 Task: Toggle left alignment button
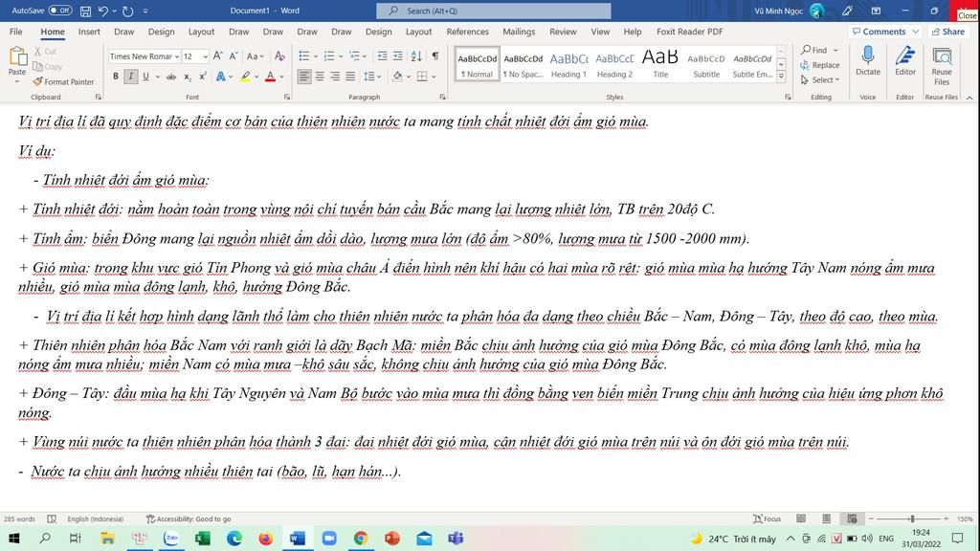pos(303,77)
